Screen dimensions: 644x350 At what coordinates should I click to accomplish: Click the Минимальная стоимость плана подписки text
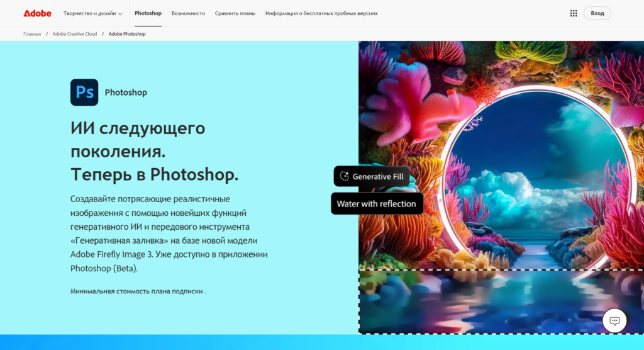(138, 291)
